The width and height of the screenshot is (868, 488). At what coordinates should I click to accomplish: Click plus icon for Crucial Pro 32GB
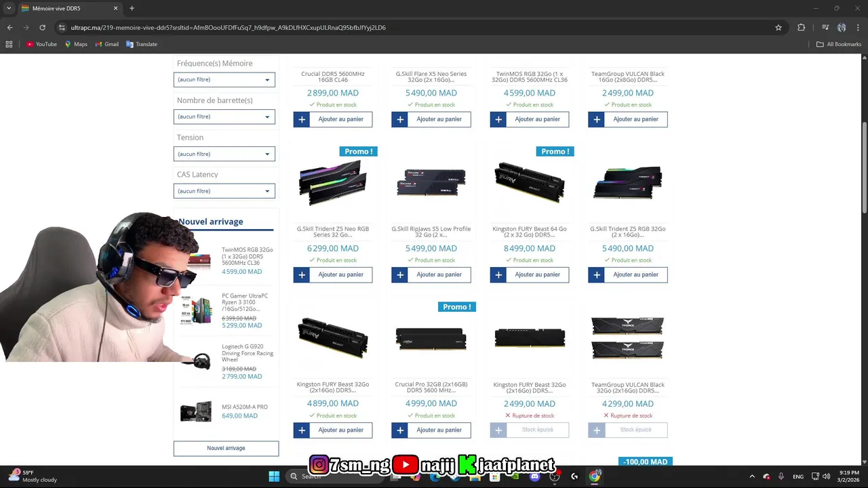[x=400, y=430]
